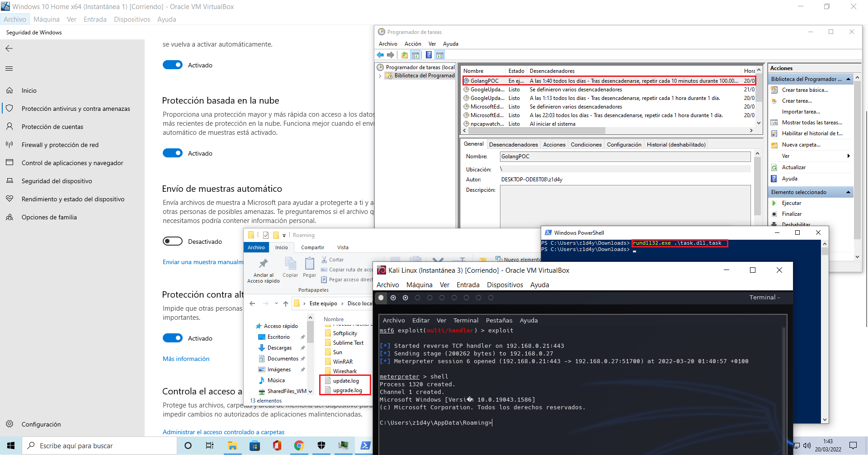This screenshot has width=868, height=455.
Task: Open Configuración in Windows Security sidebar
Action: click(x=41, y=424)
